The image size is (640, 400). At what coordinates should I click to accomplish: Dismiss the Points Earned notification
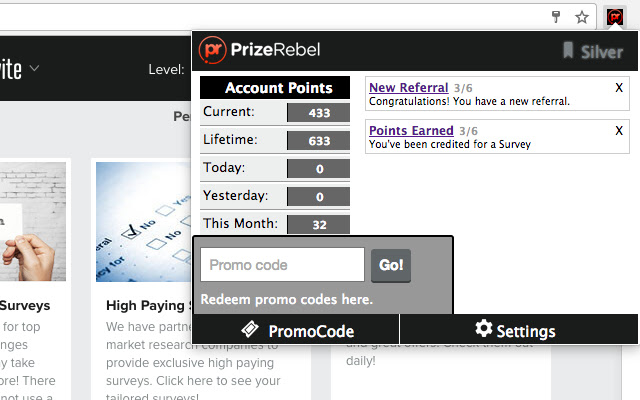pos(619,131)
